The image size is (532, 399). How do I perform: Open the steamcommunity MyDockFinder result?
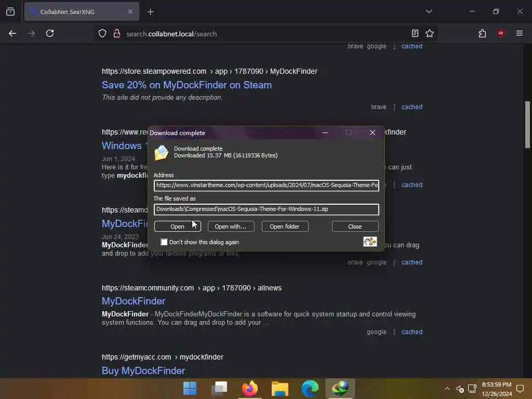coord(134,301)
